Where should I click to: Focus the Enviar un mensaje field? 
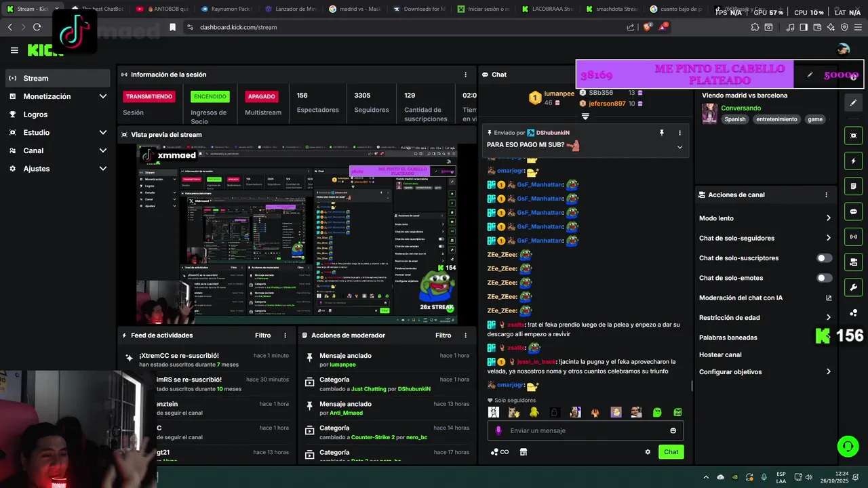coord(585,430)
